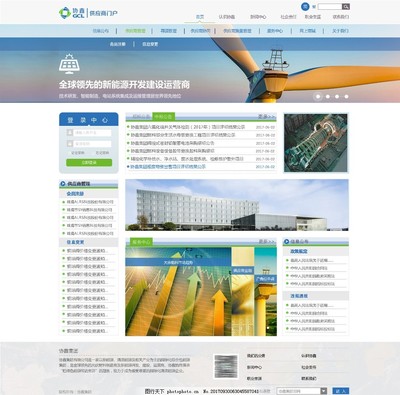This screenshot has width=400, height=395.
Task: Open 首页 in the top navigation
Action: tap(200, 17)
